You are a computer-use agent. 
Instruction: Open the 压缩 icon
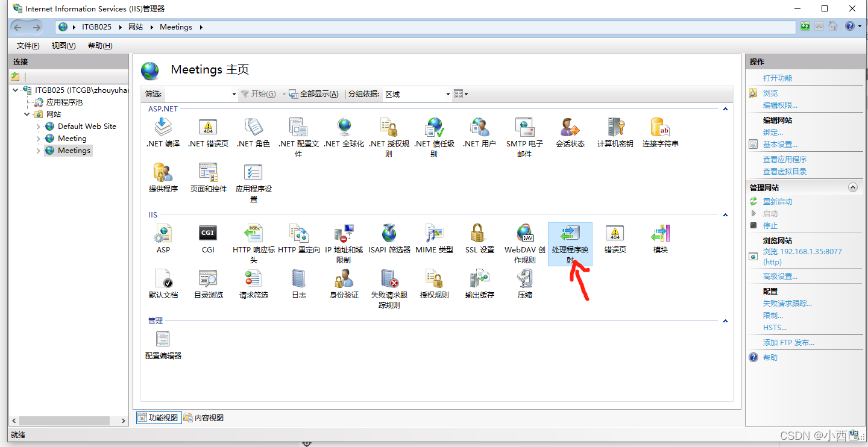click(x=524, y=284)
